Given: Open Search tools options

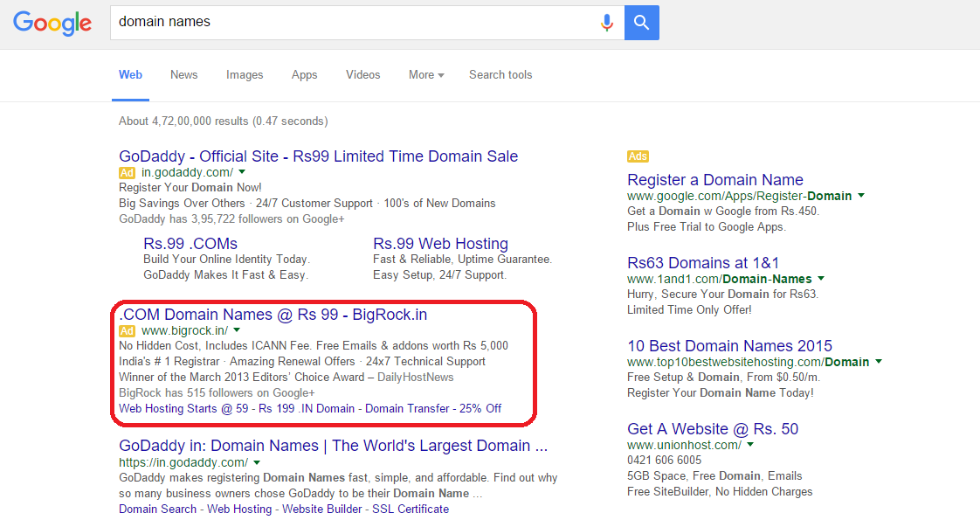Looking at the screenshot, I should point(500,75).
